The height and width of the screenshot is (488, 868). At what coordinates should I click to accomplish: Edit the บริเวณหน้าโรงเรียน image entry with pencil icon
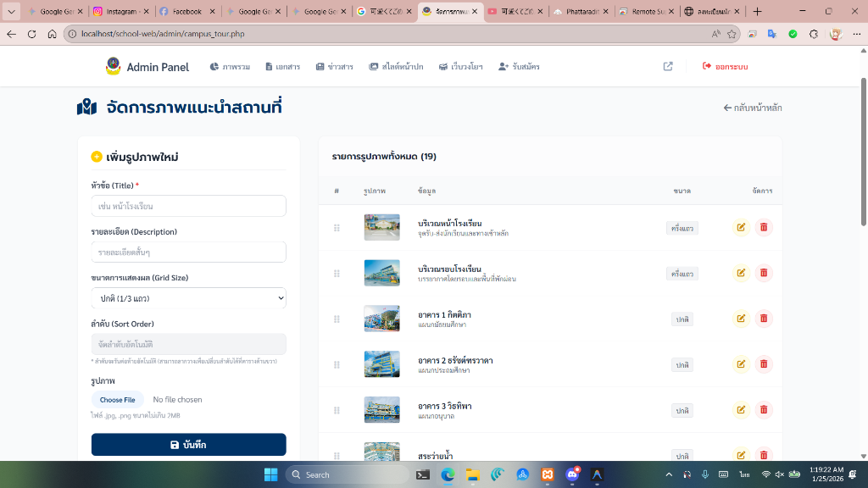click(x=740, y=227)
